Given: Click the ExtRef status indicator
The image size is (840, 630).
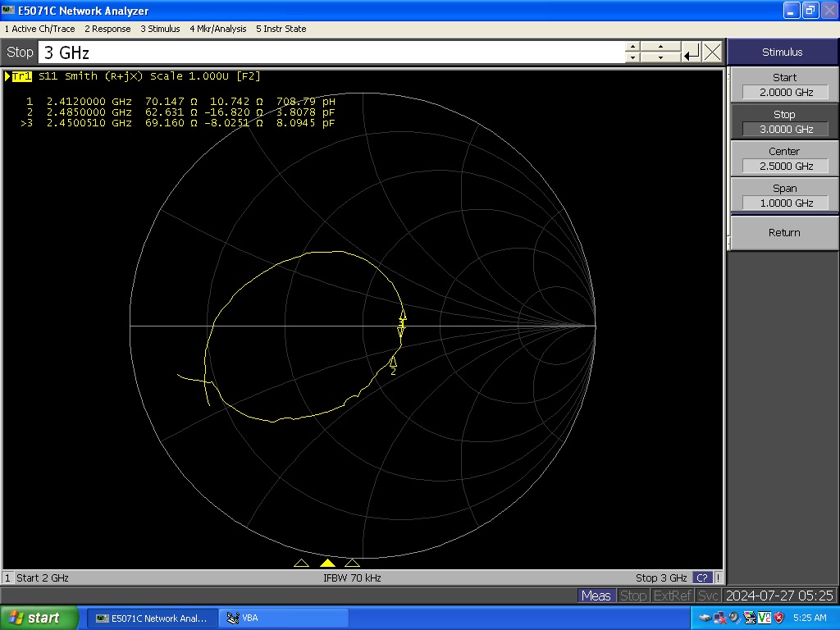Looking at the screenshot, I should [x=673, y=596].
